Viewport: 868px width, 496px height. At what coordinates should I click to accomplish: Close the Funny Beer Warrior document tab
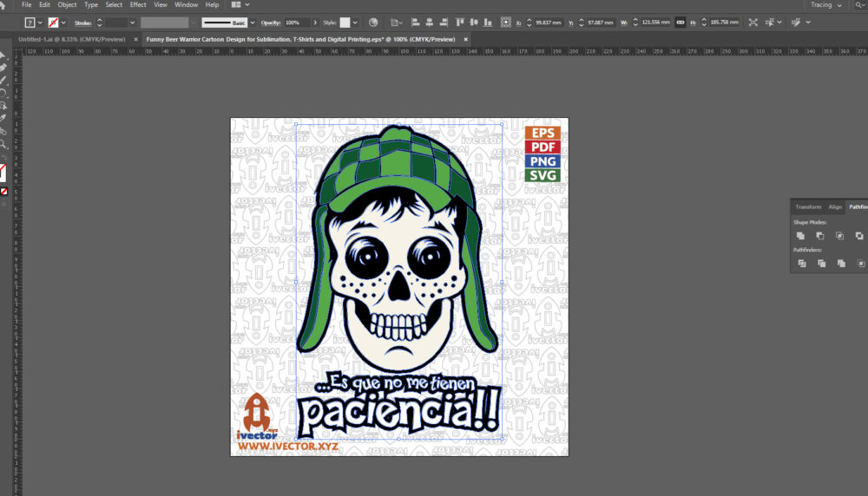(465, 39)
